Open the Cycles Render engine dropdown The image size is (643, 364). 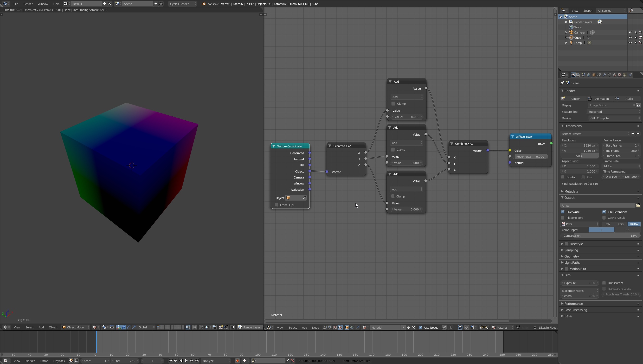pyautogui.click(x=183, y=4)
